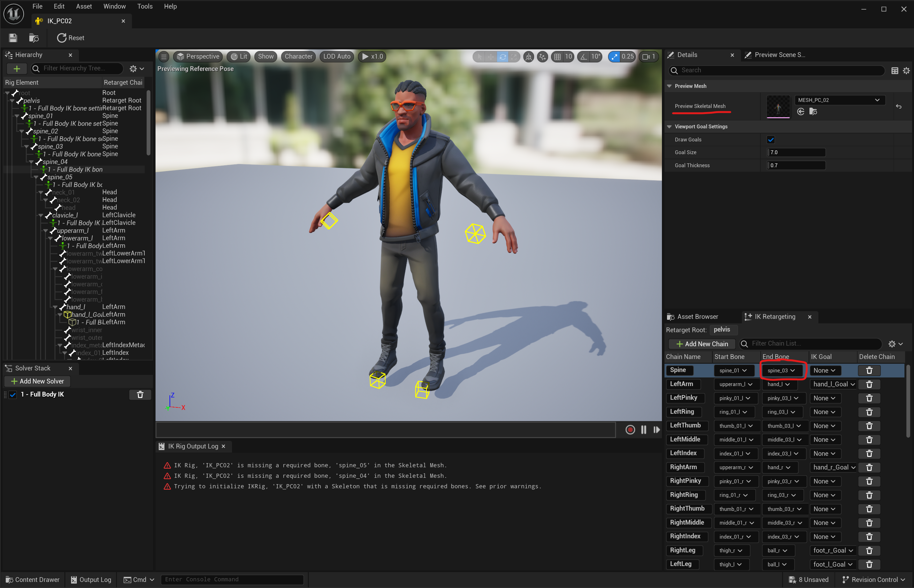Open the viewport hamburger options menu
This screenshot has height=588, width=914.
pyautogui.click(x=164, y=56)
